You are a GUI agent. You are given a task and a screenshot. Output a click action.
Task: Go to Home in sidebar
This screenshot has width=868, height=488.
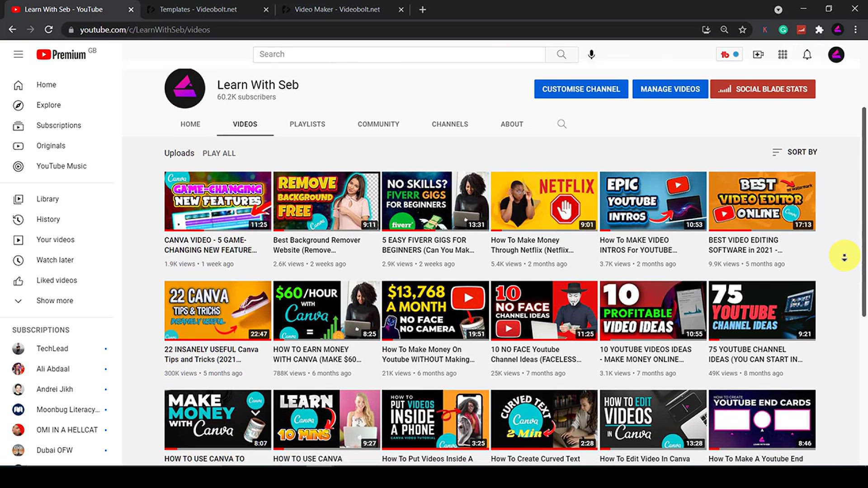57,84
